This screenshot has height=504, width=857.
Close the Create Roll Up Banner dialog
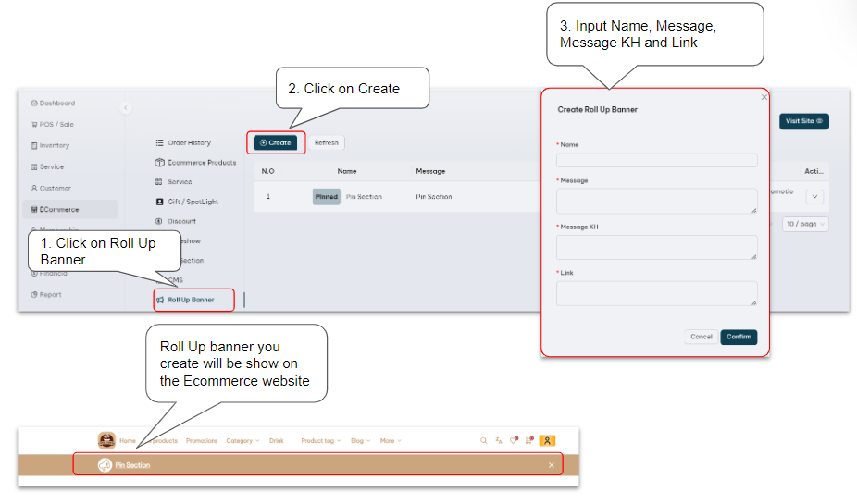tap(764, 96)
